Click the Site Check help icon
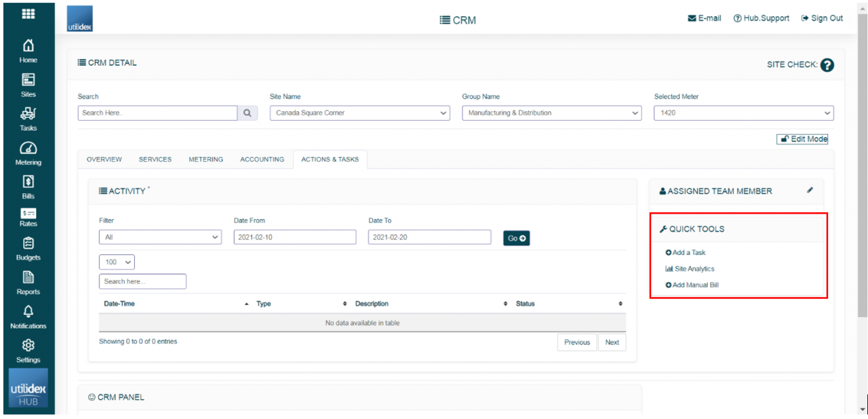This screenshot has height=419, width=868. tap(827, 65)
